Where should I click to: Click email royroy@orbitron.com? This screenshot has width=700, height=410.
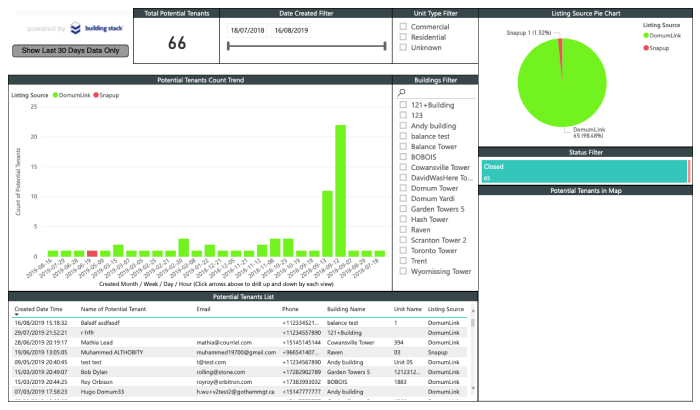click(224, 382)
